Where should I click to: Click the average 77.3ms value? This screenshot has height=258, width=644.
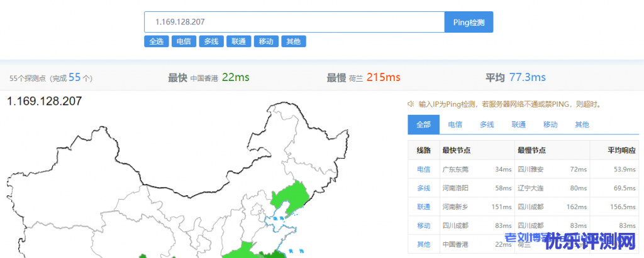pyautogui.click(x=528, y=77)
